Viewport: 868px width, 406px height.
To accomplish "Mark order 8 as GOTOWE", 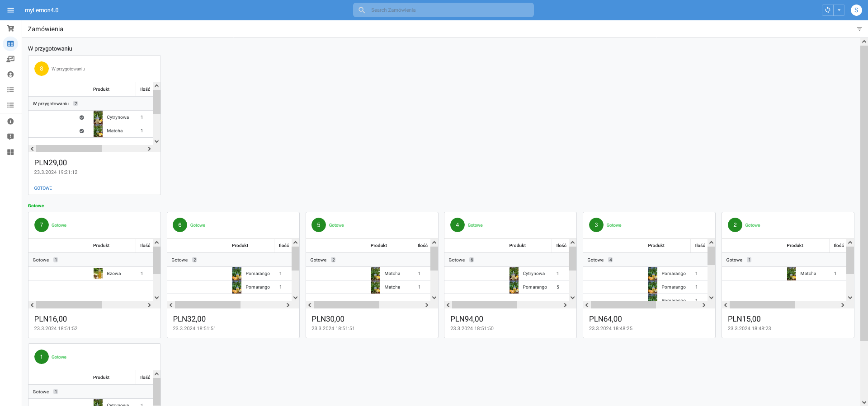I will pyautogui.click(x=43, y=188).
